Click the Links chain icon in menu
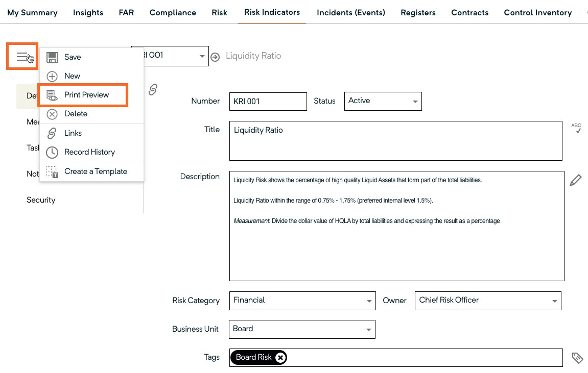The image size is (588, 373). pyautogui.click(x=52, y=133)
